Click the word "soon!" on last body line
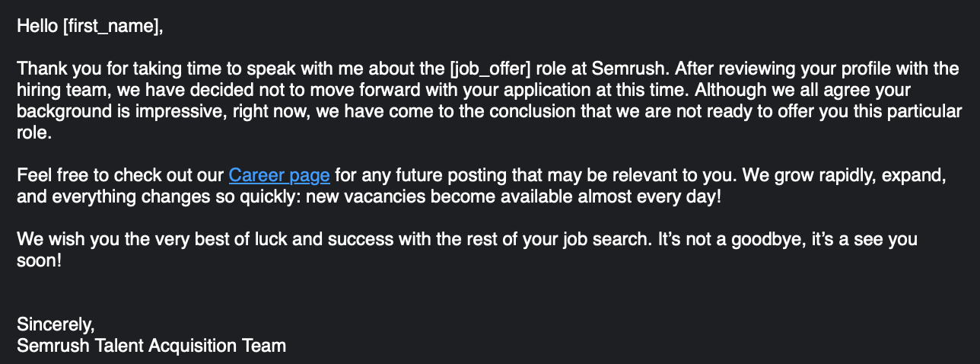Image resolution: width=980 pixels, height=364 pixels. tap(39, 260)
